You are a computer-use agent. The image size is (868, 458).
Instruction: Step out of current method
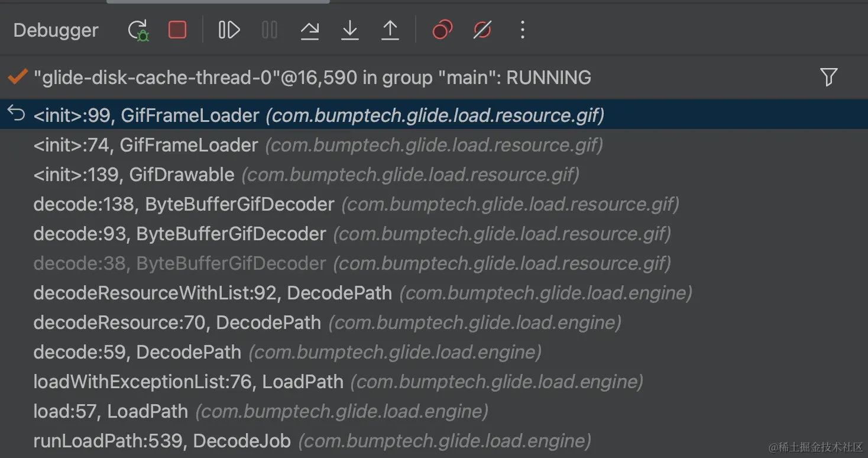(x=390, y=30)
